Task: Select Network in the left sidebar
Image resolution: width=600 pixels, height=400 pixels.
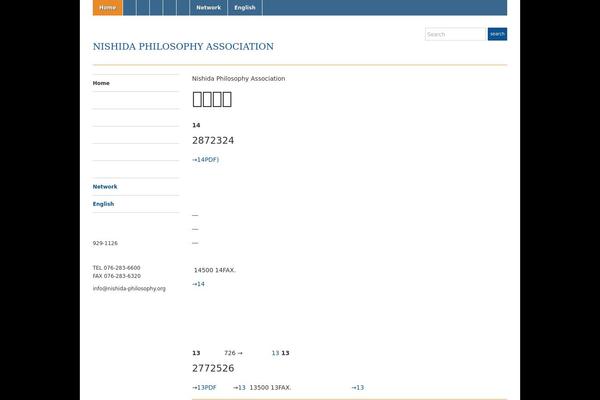Action: [x=105, y=187]
